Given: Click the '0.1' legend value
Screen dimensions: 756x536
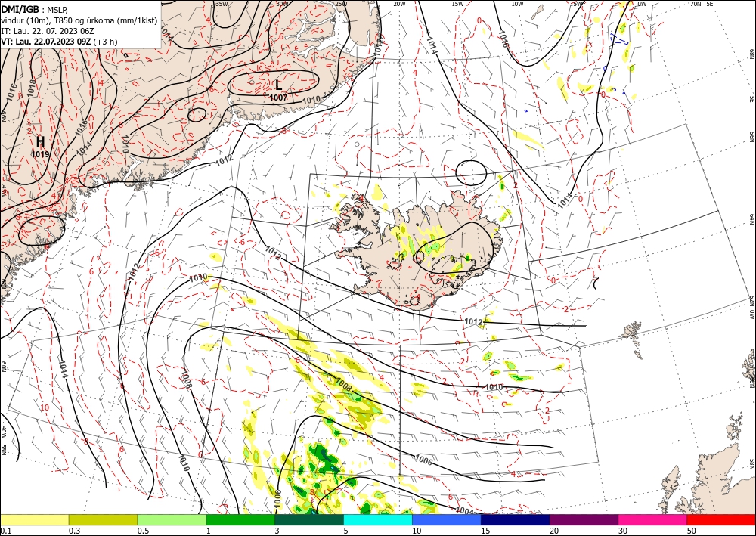Looking at the screenshot, I should click(x=5, y=530).
